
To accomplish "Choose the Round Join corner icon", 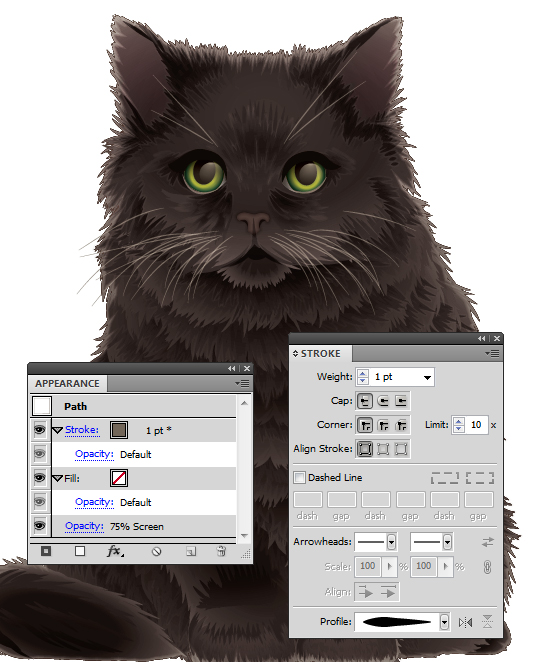I will [x=383, y=425].
